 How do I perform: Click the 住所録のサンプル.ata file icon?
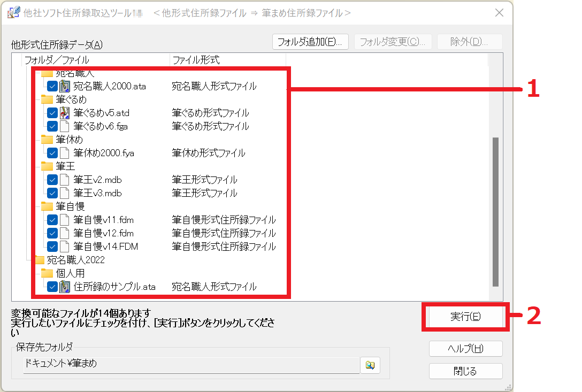[x=65, y=287]
